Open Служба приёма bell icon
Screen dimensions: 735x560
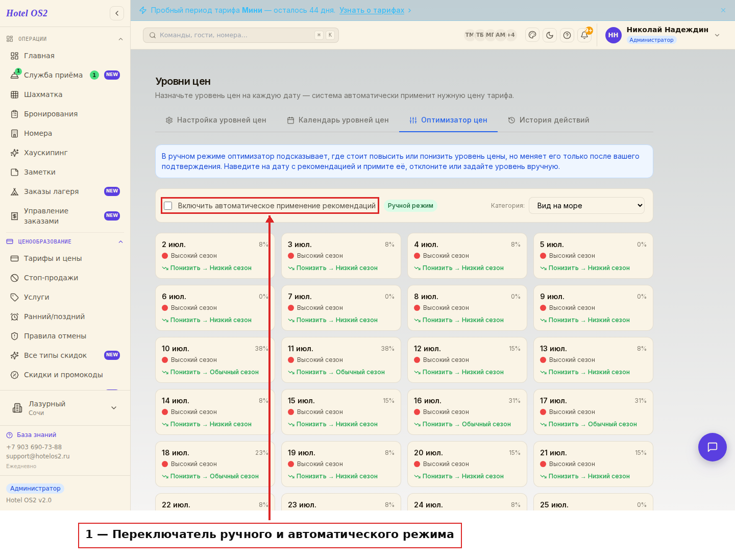pos(14,75)
